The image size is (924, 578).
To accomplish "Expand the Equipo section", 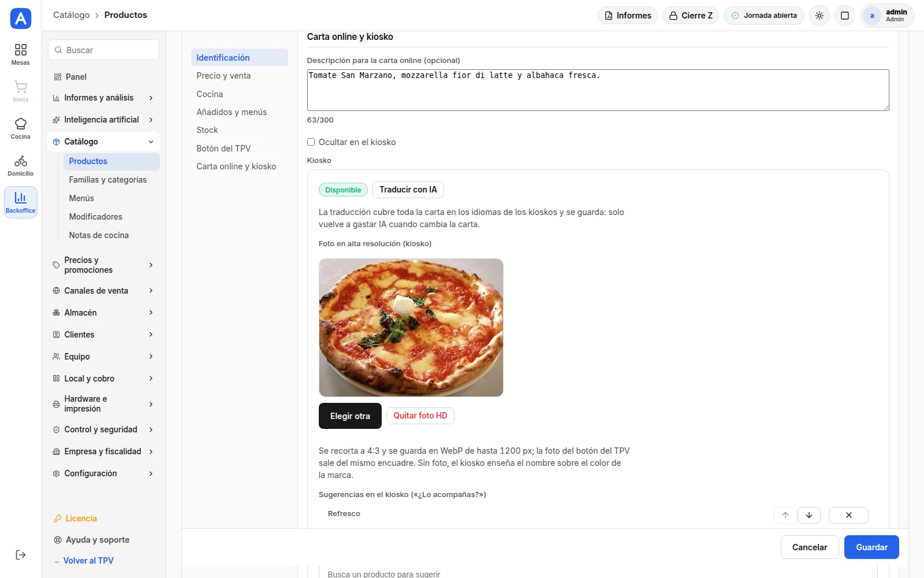I will point(103,357).
